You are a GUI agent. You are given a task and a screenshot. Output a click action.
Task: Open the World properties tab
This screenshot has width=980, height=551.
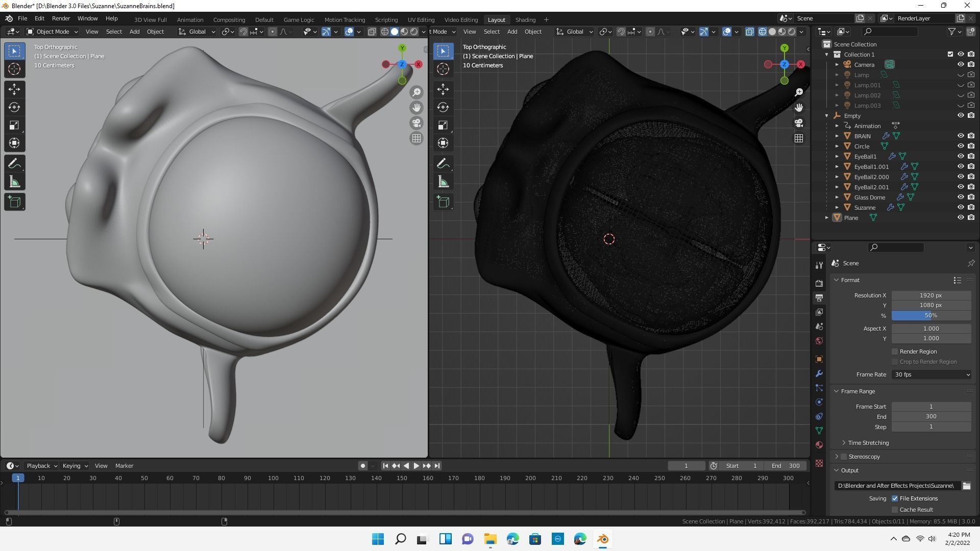click(x=819, y=341)
